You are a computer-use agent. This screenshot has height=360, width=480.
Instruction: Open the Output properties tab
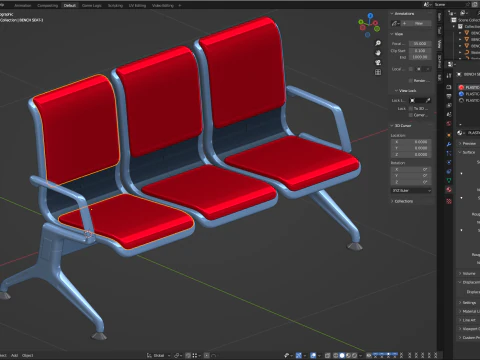coord(449,96)
